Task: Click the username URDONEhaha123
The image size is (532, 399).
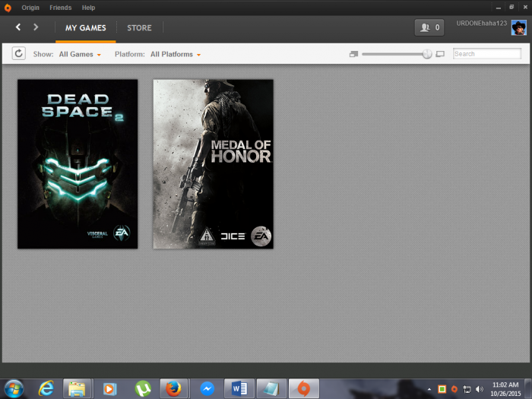Action: [481, 24]
